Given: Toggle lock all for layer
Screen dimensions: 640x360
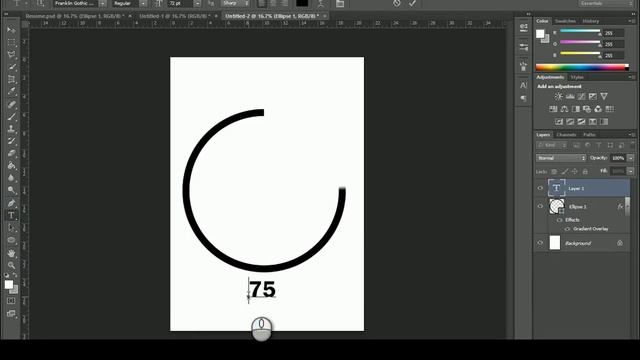Looking at the screenshot, I should coord(585,171).
